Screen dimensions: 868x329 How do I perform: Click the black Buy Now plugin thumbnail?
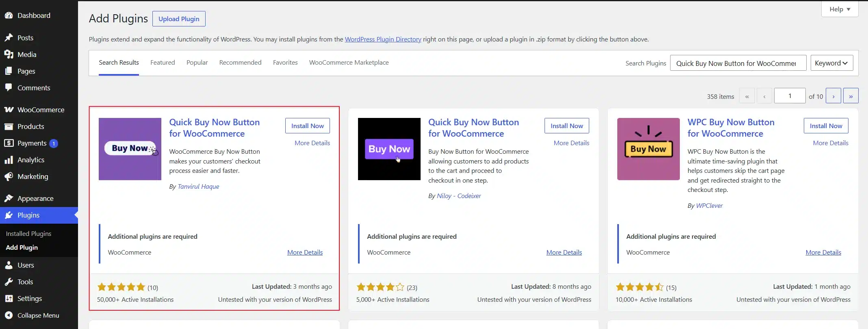point(389,149)
